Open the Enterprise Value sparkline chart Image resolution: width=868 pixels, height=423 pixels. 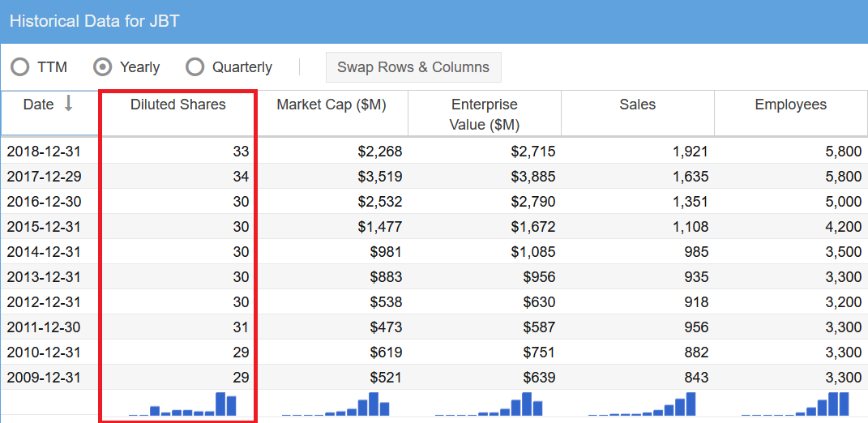[489, 404]
